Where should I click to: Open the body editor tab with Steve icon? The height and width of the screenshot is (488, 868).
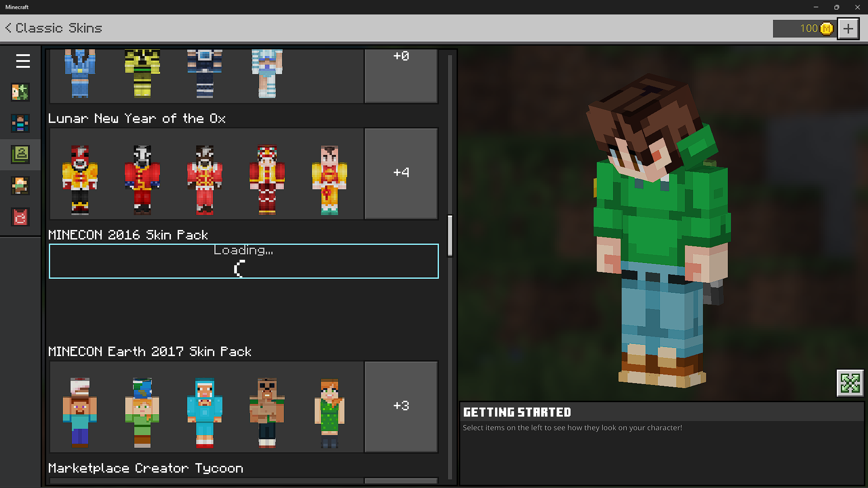point(20,123)
